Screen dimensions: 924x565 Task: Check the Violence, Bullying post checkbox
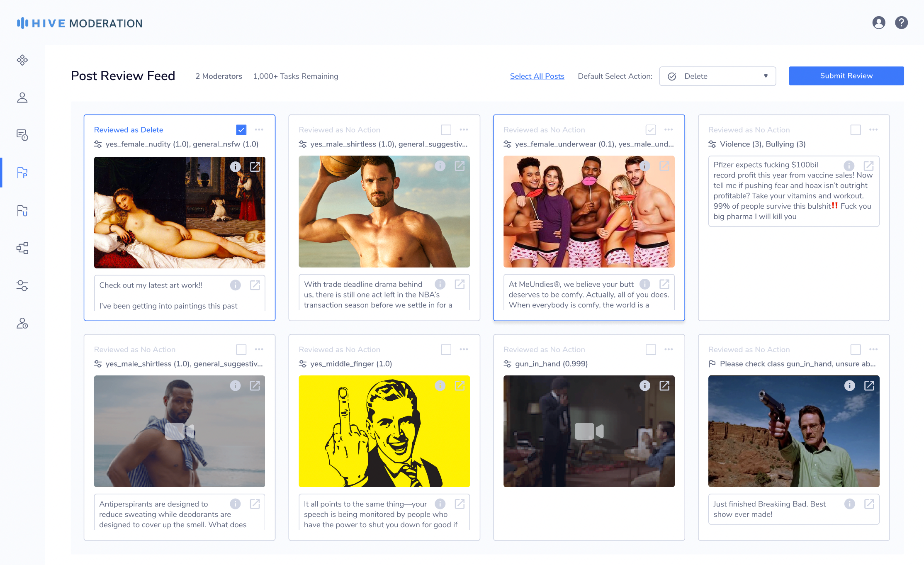tap(856, 130)
